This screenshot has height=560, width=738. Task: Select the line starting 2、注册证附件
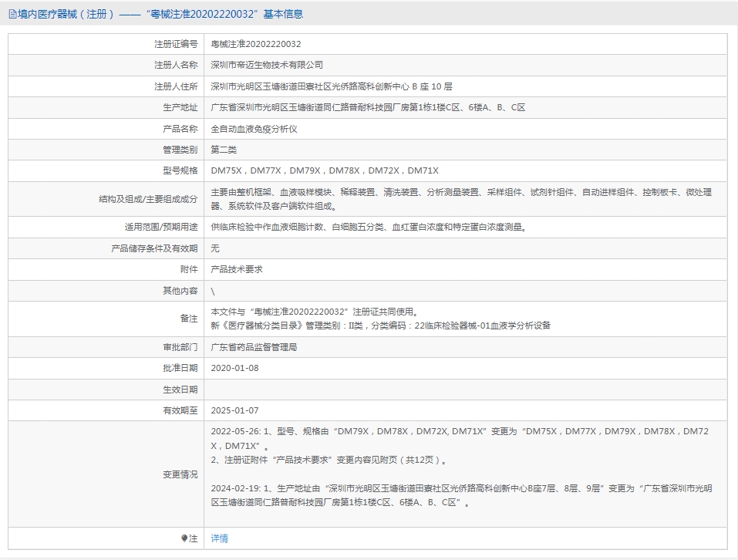coord(329,460)
